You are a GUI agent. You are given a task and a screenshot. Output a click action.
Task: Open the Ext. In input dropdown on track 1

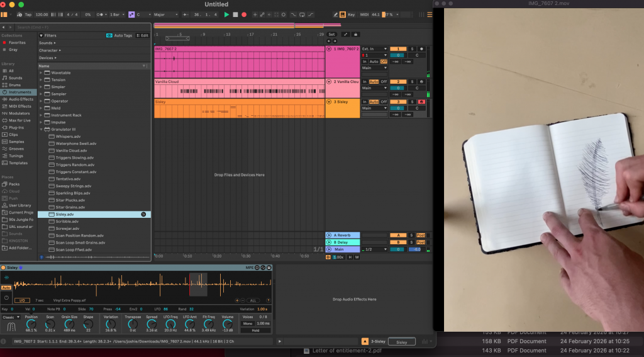374,49
